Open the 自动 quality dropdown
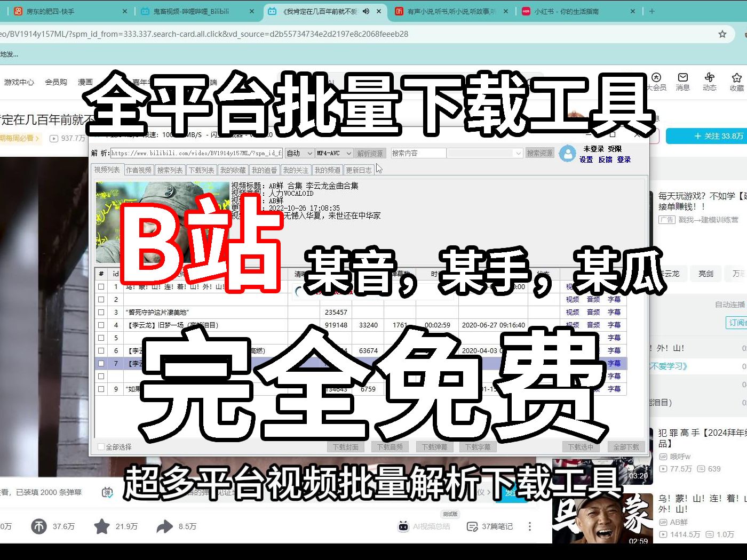Screen dimensions: 747x560 [x=299, y=153]
